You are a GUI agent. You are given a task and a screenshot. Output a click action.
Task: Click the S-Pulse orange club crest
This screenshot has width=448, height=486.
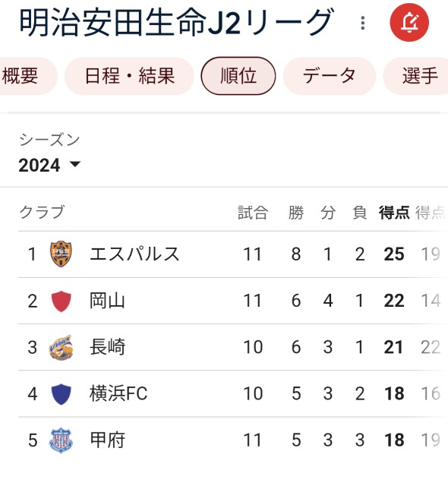tap(61, 254)
